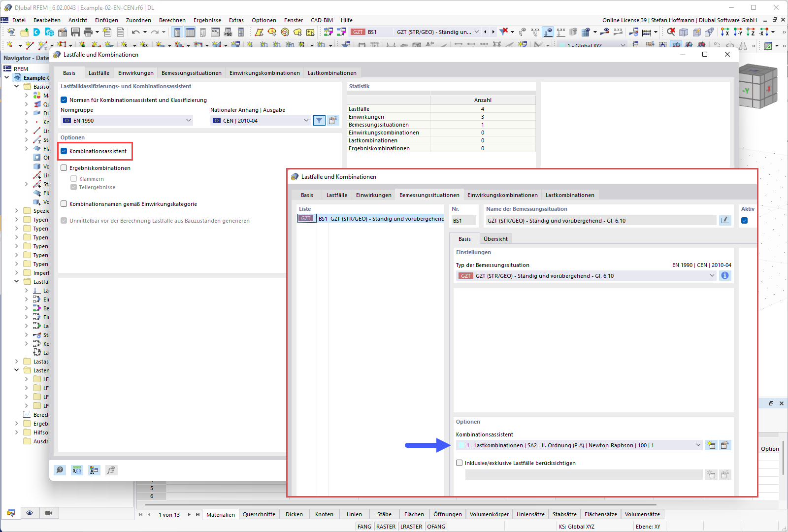Click the Navigator data tab icon at bottom-left

(11, 513)
